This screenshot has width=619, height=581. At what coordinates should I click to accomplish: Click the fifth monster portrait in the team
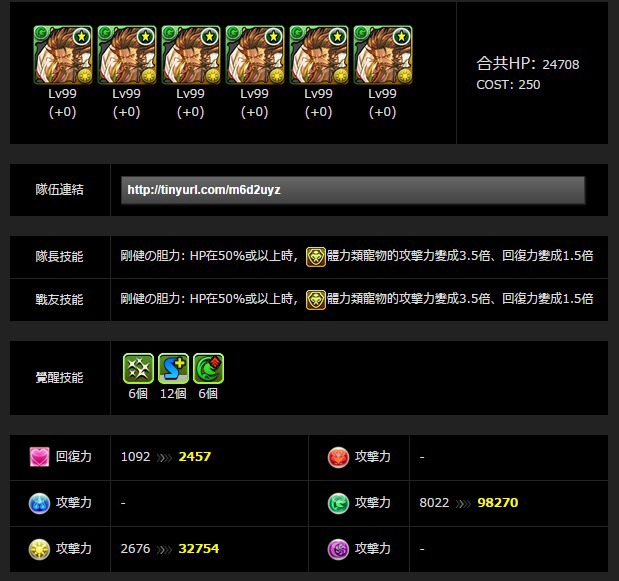tap(319, 55)
